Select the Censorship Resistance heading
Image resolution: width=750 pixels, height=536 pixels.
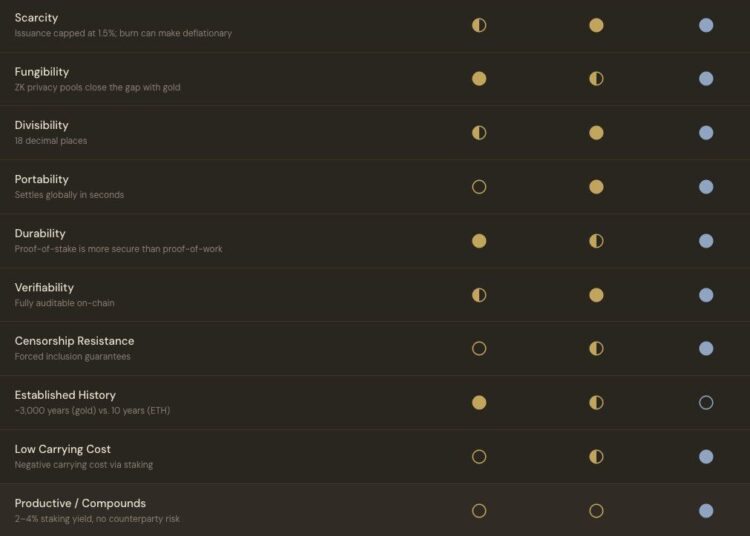pyautogui.click(x=74, y=341)
